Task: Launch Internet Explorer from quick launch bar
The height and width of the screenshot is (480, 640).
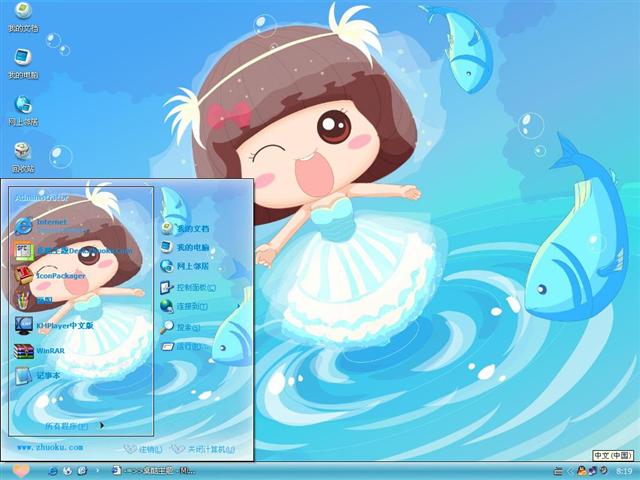Action: point(53,471)
